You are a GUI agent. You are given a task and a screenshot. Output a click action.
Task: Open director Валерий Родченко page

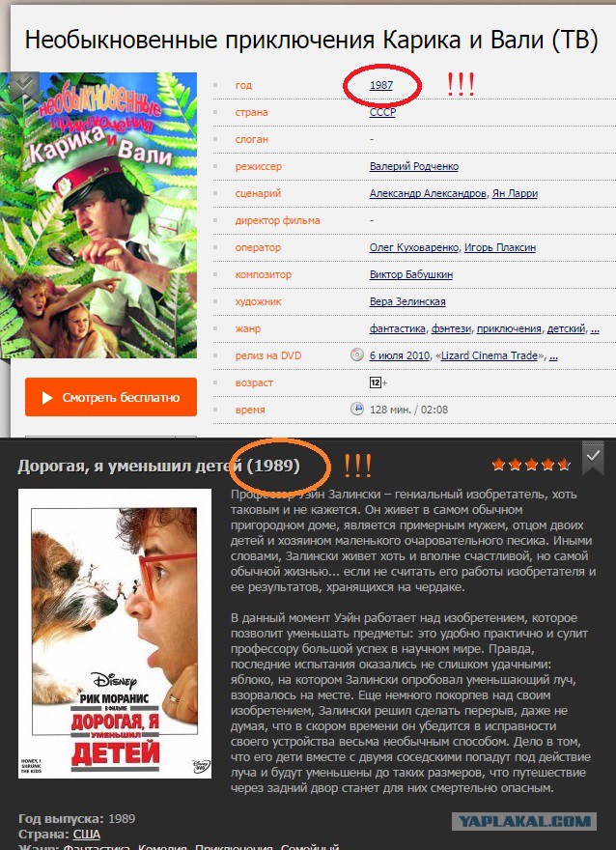414,166
